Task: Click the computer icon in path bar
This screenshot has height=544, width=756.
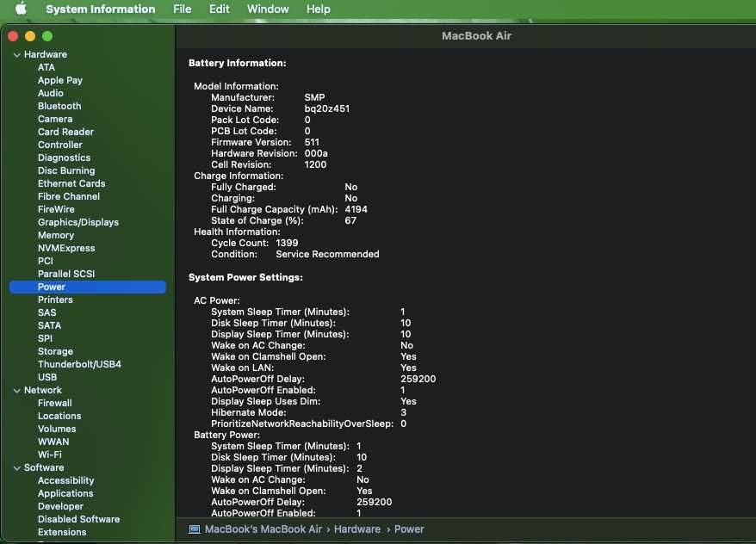Action: [195, 529]
